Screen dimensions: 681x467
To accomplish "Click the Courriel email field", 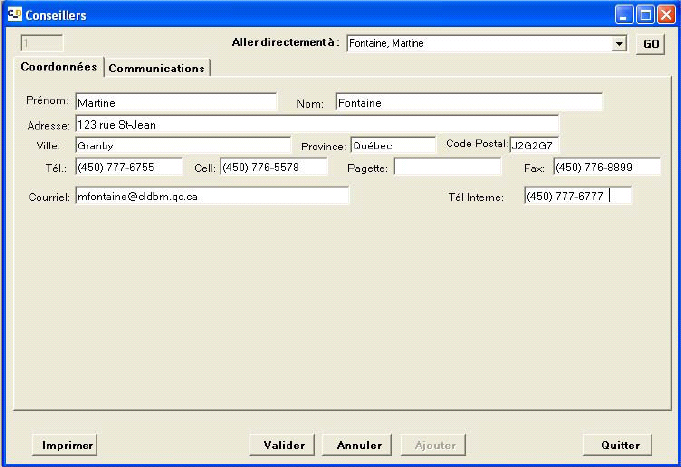I will (x=212, y=197).
